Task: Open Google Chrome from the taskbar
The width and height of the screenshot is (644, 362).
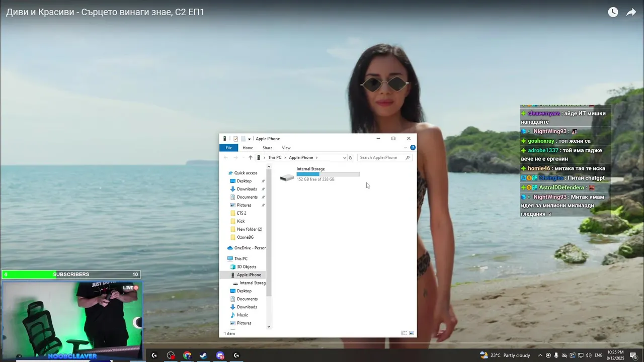Action: click(187, 355)
